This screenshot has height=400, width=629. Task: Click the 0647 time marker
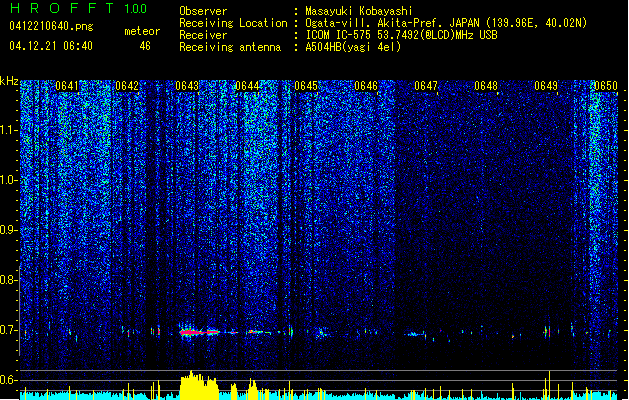pyautogui.click(x=426, y=86)
